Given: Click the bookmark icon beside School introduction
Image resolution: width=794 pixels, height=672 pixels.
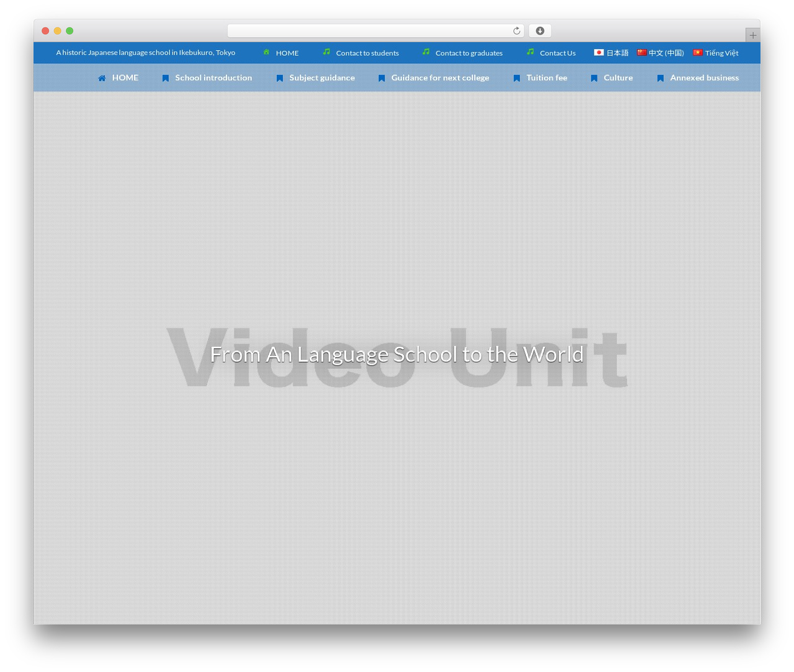Looking at the screenshot, I should pyautogui.click(x=165, y=78).
